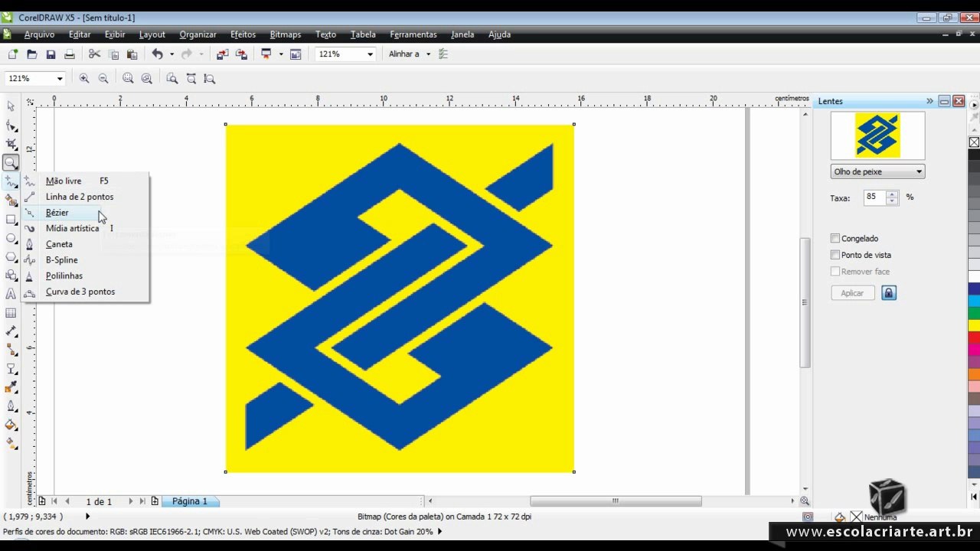The image size is (980, 551).
Task: Open the Olho de peixe lens dropdown
Action: pos(877,171)
